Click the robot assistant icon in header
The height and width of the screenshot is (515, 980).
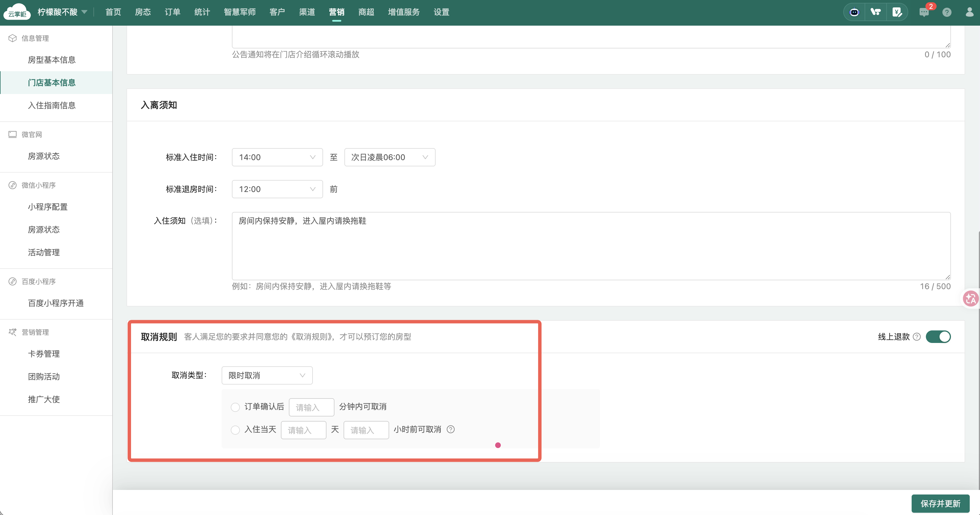tap(854, 12)
